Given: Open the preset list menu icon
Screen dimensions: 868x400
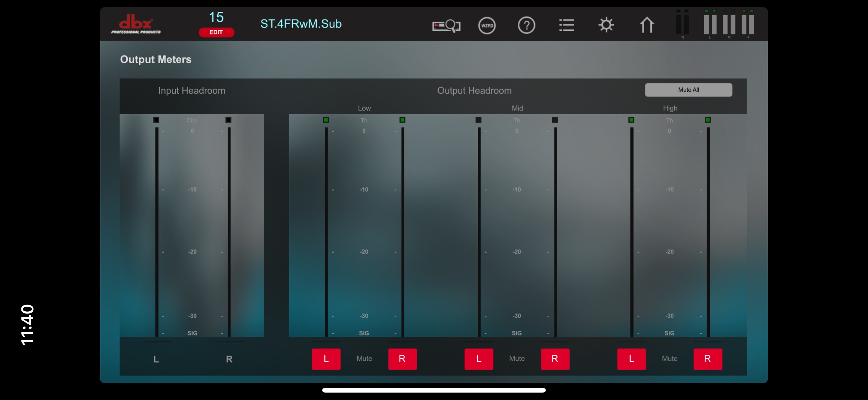Looking at the screenshot, I should [x=567, y=25].
